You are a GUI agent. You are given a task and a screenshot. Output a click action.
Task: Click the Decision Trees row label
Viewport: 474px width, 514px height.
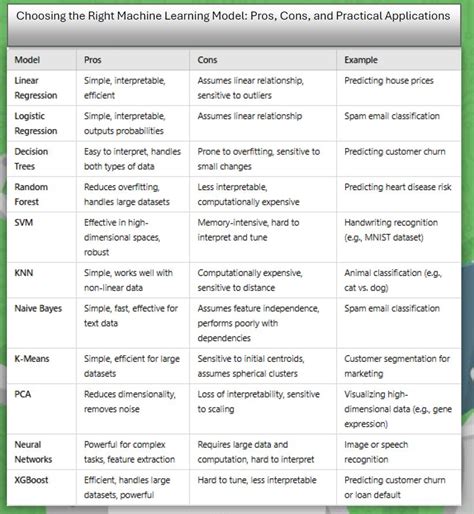(x=31, y=159)
